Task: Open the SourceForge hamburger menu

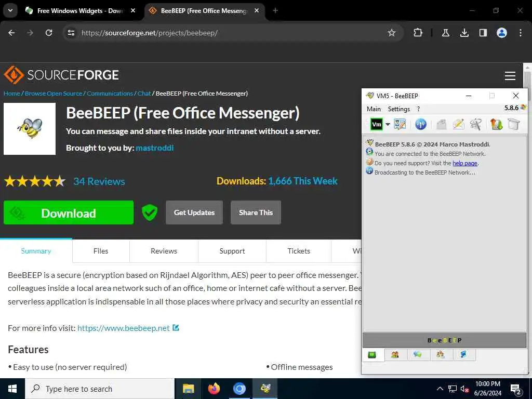Action: [x=510, y=76]
